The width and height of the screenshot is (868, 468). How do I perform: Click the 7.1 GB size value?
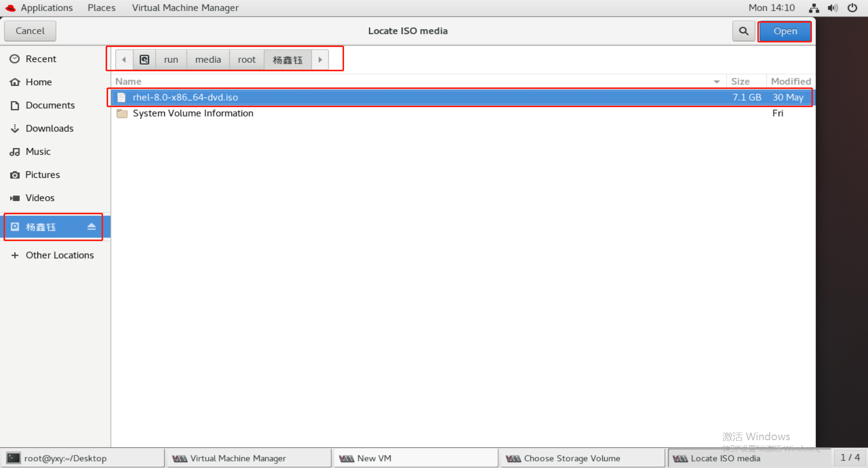click(x=747, y=98)
